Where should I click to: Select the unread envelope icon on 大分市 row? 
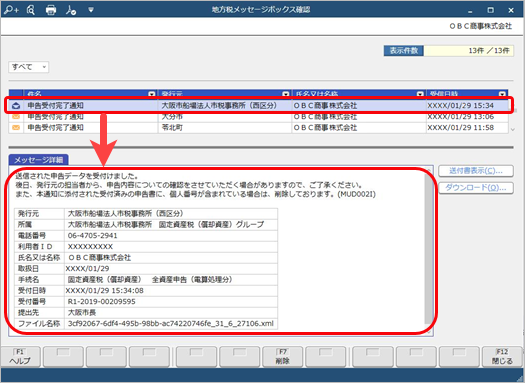click(16, 117)
